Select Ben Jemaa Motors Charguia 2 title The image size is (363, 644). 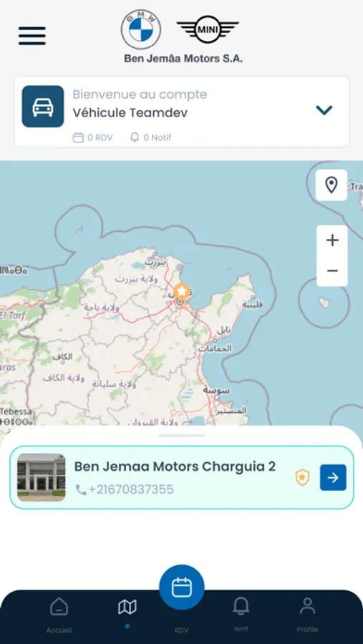click(x=175, y=467)
